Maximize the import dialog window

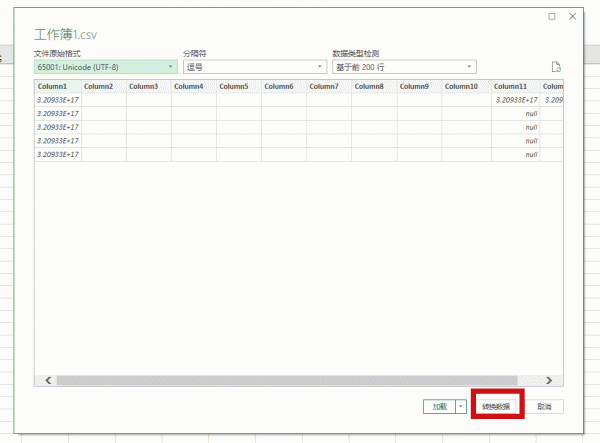(x=552, y=17)
